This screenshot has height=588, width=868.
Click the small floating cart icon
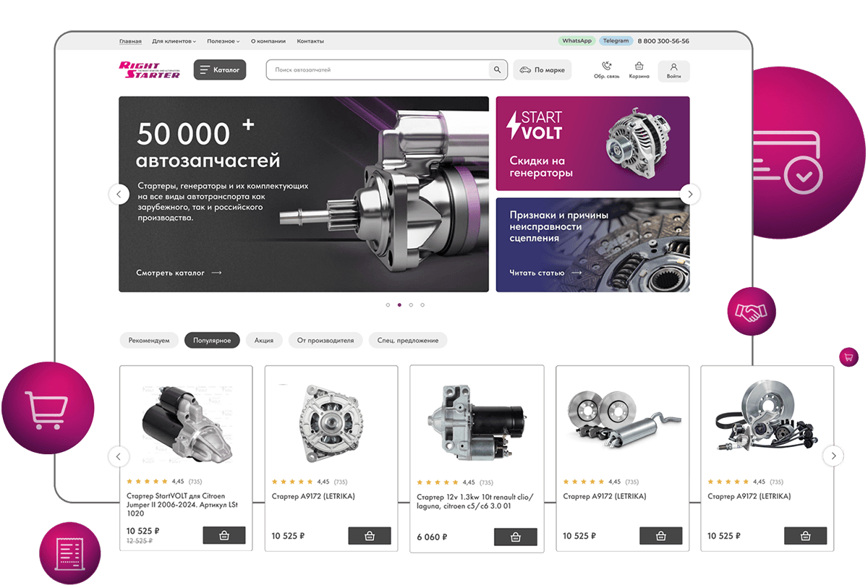coord(848,357)
